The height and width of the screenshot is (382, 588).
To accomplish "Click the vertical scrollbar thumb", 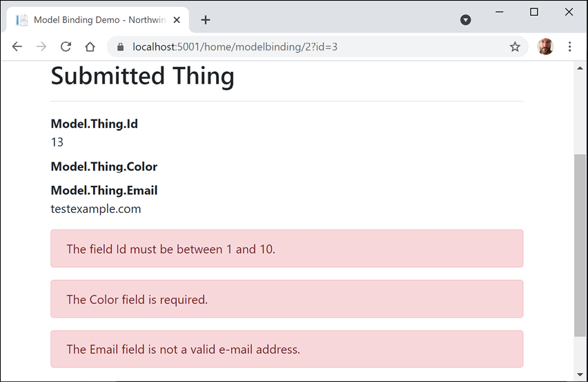I will (580, 245).
